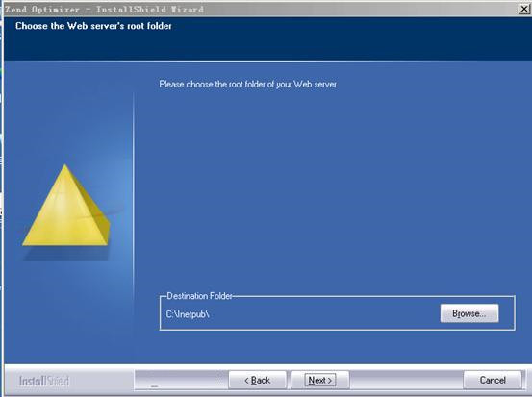Return to previous step with Back
Screen dimensions: 532x397
click(258, 380)
